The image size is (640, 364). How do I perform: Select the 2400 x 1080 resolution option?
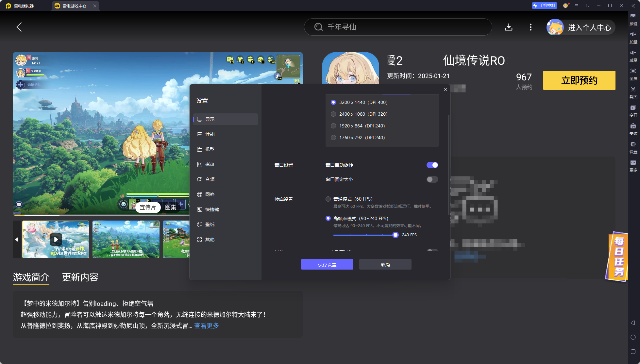coord(333,114)
